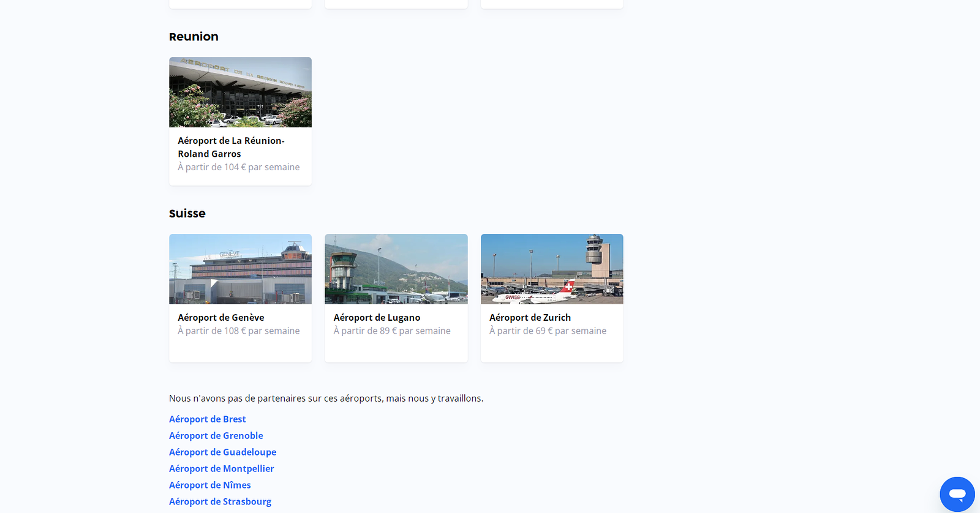This screenshot has width=980, height=513.
Task: Open the Genève airport photo
Action: point(240,269)
